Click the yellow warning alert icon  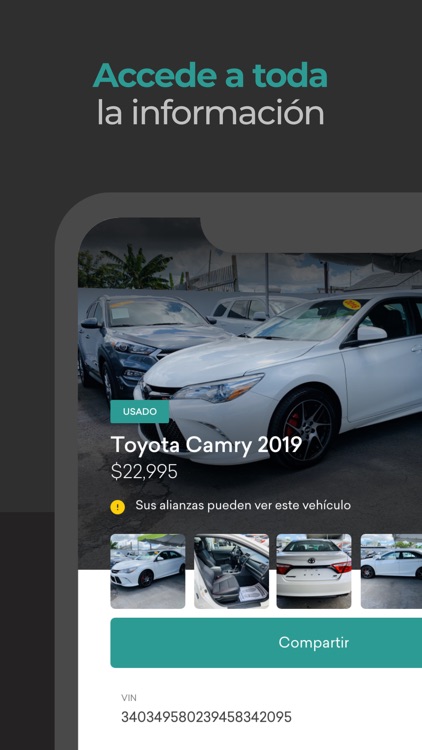(117, 507)
